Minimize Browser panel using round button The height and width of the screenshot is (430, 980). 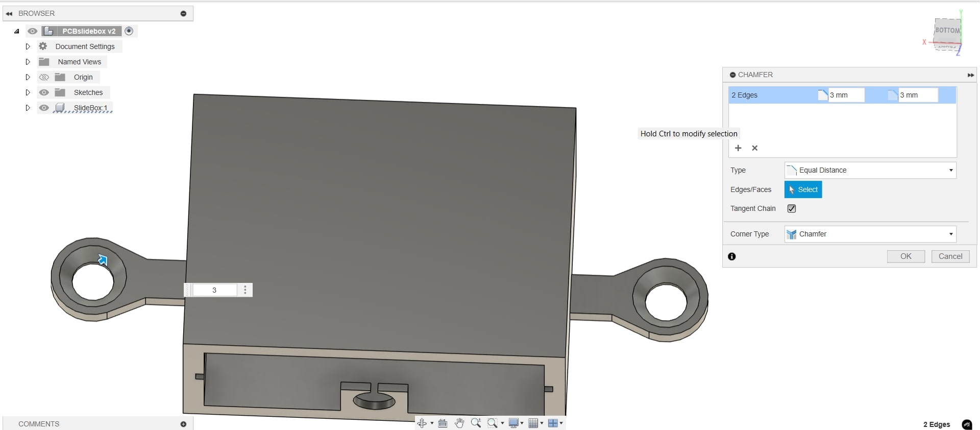pos(183,13)
